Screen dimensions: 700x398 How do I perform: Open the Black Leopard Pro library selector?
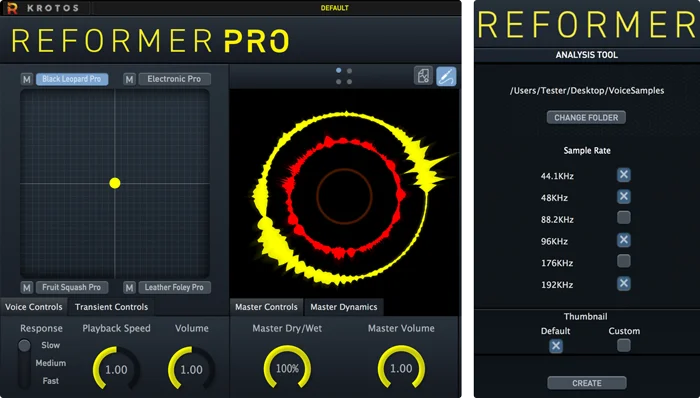[72, 79]
